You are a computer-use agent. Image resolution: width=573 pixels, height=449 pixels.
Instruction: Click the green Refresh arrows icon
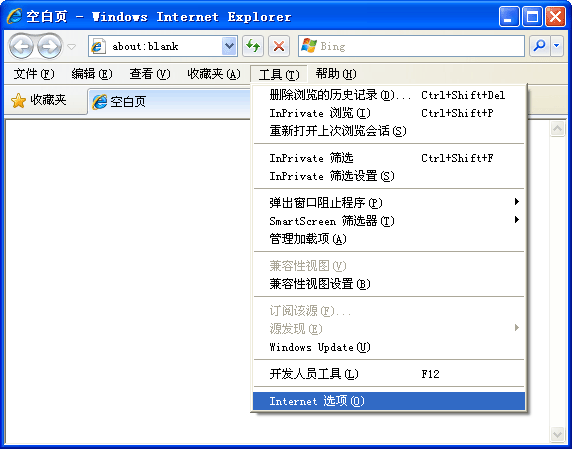253,46
